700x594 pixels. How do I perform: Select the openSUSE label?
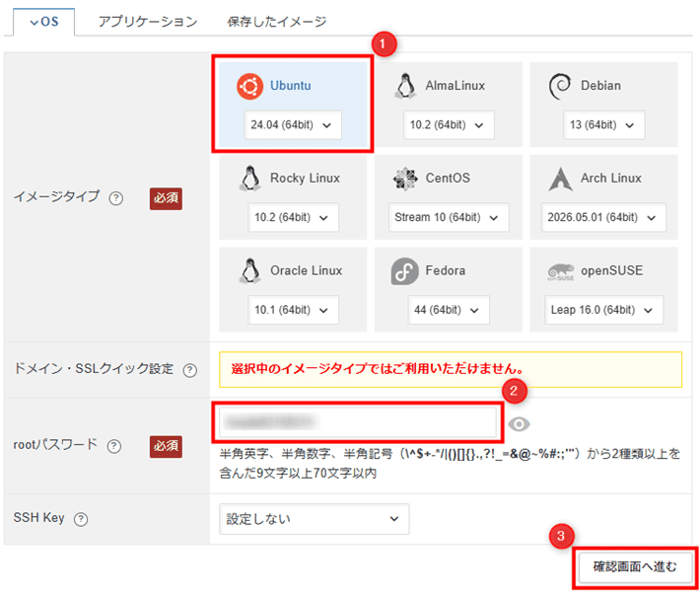pyautogui.click(x=611, y=270)
